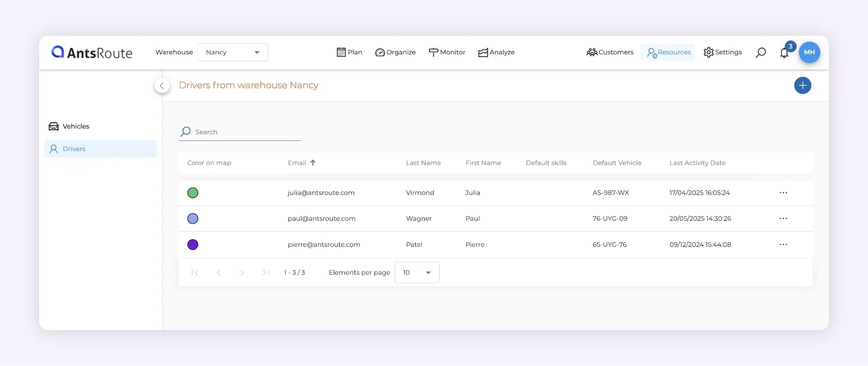
Task: Switch to the Monitor section
Action: (447, 52)
